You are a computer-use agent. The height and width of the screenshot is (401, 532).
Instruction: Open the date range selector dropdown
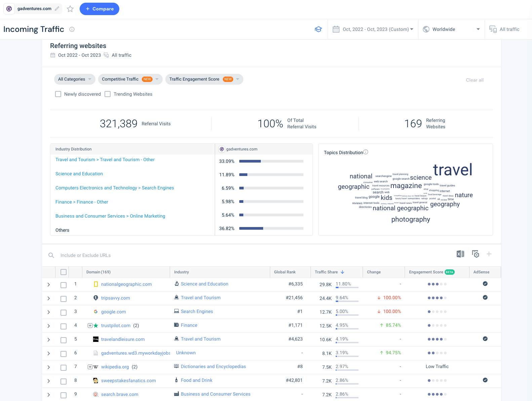[x=373, y=29]
